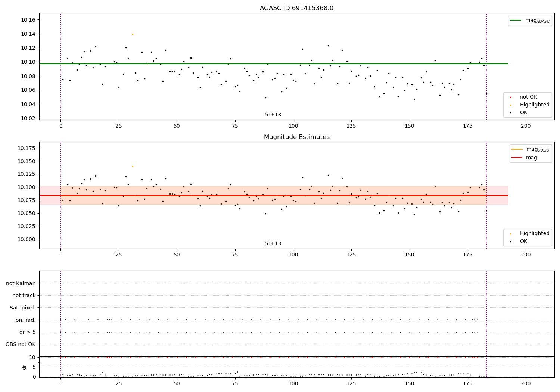Click the y-axis tick '10.125' in middle plot

click(x=27, y=174)
